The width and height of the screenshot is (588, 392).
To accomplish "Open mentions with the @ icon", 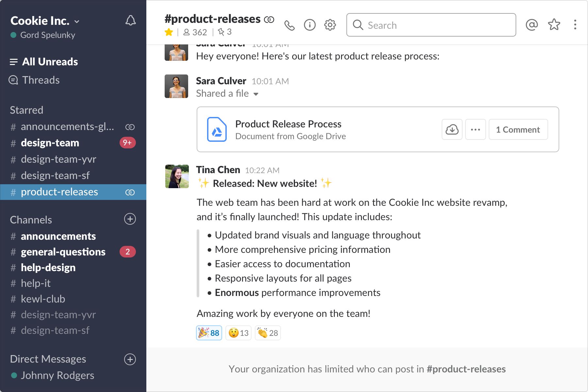I will pyautogui.click(x=532, y=24).
